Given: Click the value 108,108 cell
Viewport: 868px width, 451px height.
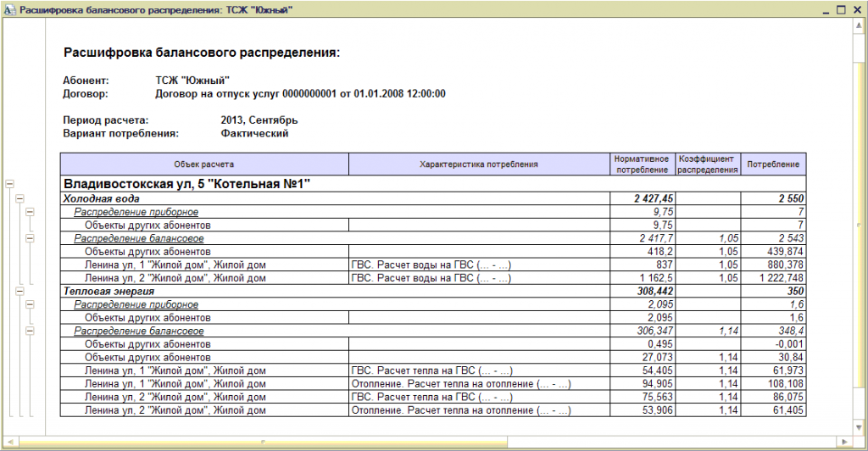Looking at the screenshot, I should point(773,384).
